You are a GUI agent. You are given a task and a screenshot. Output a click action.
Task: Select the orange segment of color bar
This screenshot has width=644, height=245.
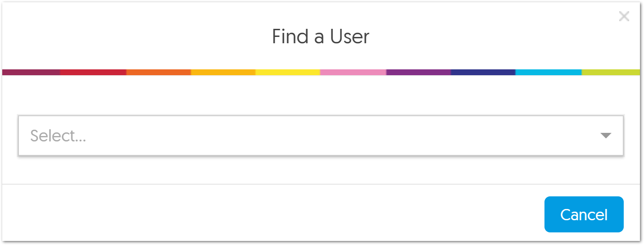(159, 72)
